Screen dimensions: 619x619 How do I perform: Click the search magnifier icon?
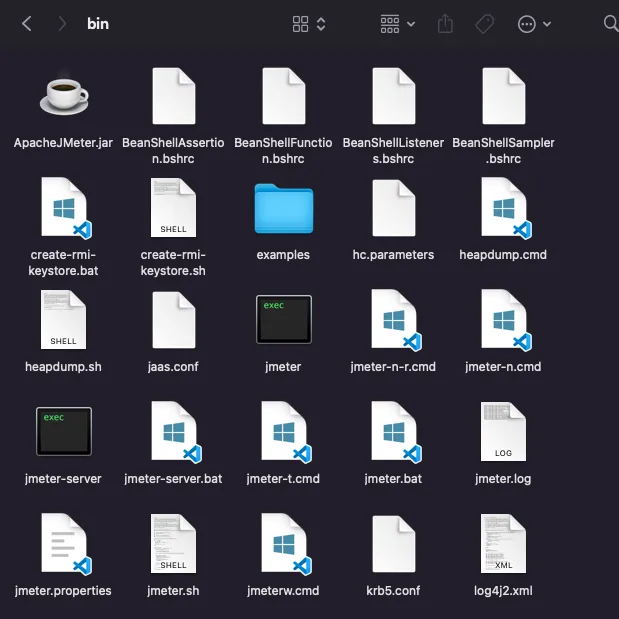coord(610,24)
